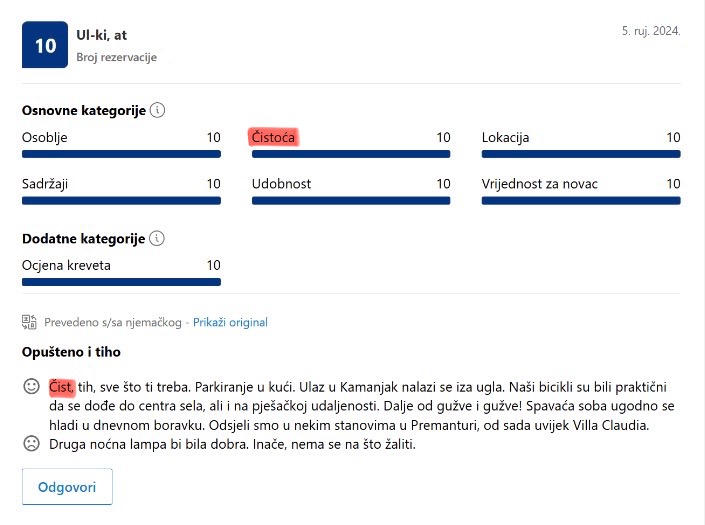The image size is (705, 525).
Task: Click the Čistoća rating bar
Action: click(x=351, y=154)
